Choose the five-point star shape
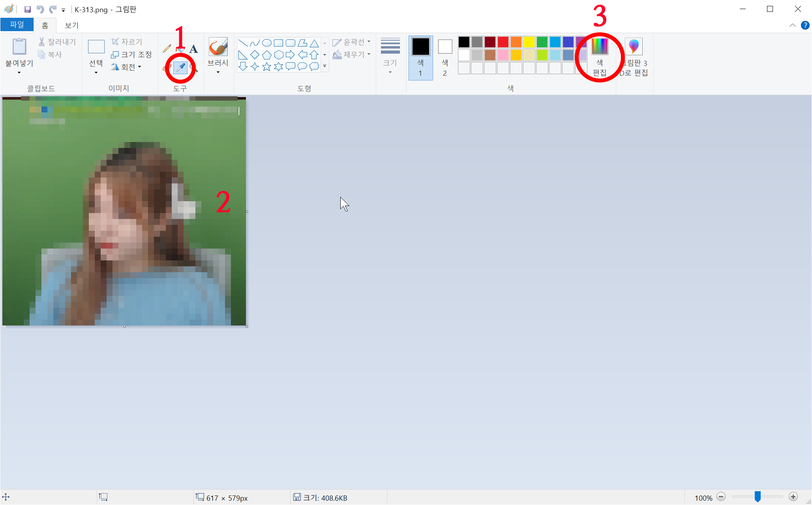This screenshot has width=812, height=505. click(x=267, y=67)
